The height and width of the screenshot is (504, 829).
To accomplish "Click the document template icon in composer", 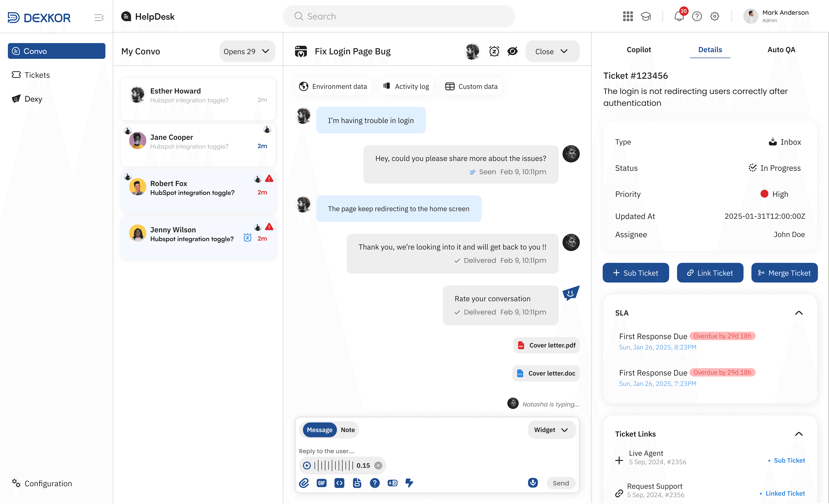I will [x=357, y=483].
